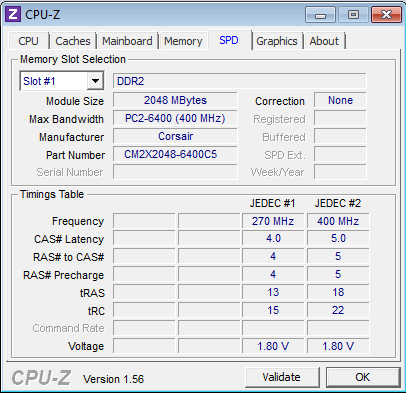406x393 pixels.
Task: Click the SPD tab
Action: (x=229, y=40)
